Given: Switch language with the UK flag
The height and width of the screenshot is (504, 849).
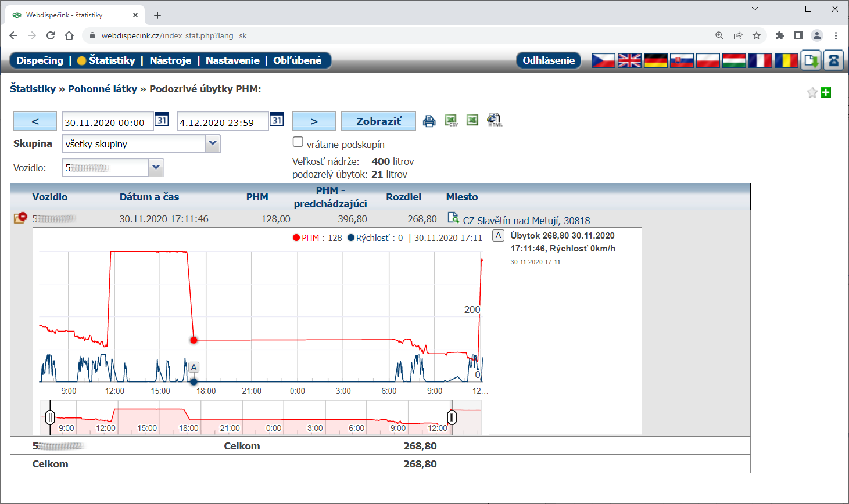Looking at the screenshot, I should (x=629, y=60).
